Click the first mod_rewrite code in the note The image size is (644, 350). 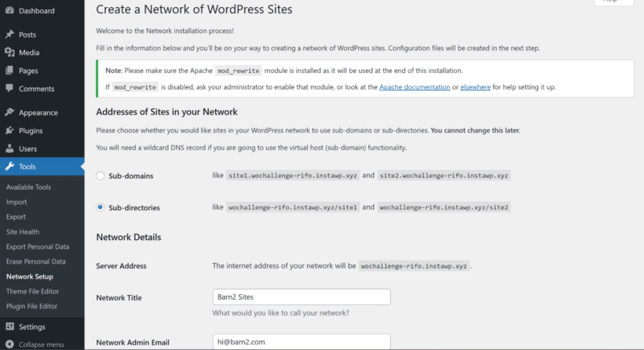click(x=238, y=71)
